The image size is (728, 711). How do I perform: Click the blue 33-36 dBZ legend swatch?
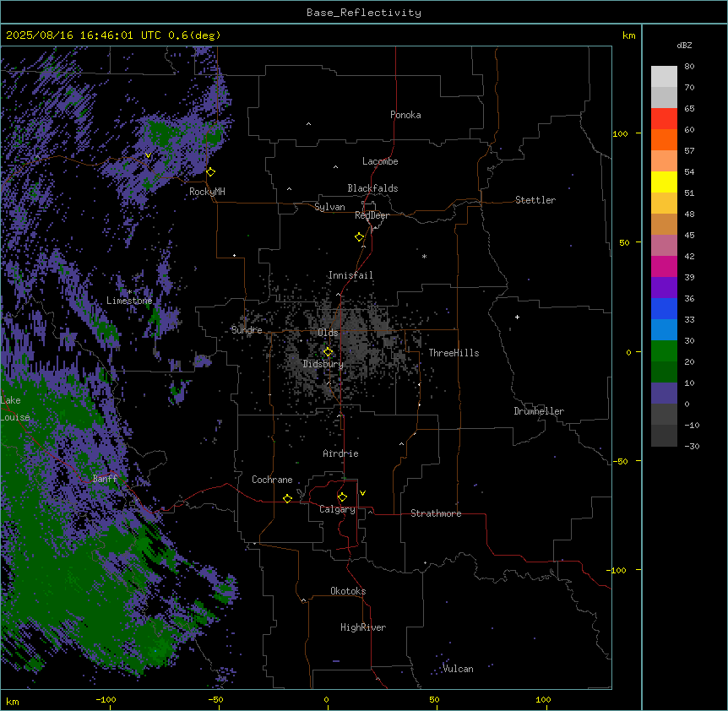664,308
